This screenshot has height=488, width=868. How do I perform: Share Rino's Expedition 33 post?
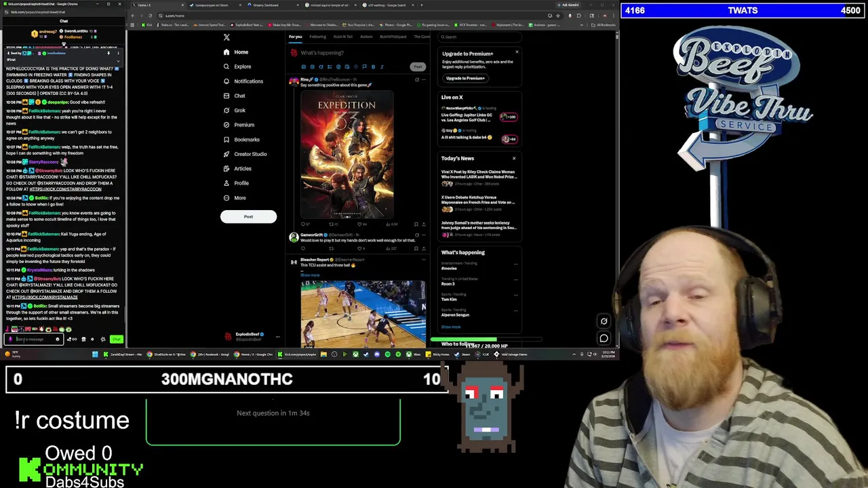point(424,224)
